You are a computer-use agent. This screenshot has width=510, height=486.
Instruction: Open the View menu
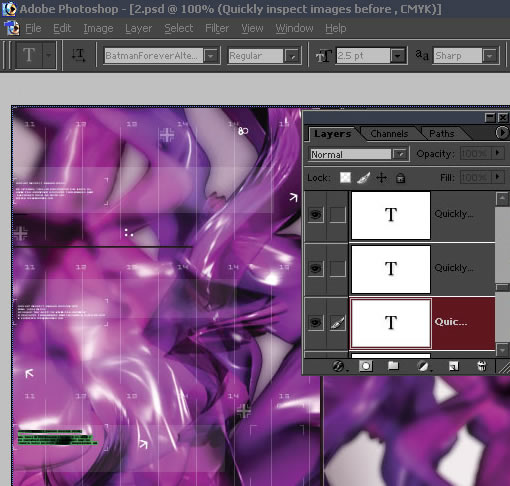[x=252, y=28]
